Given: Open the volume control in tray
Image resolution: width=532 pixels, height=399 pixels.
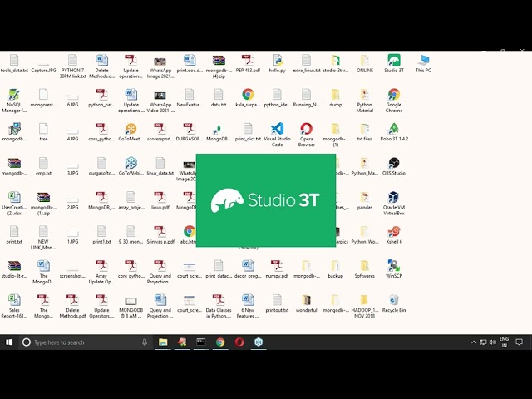Looking at the screenshot, I should coord(493,342).
